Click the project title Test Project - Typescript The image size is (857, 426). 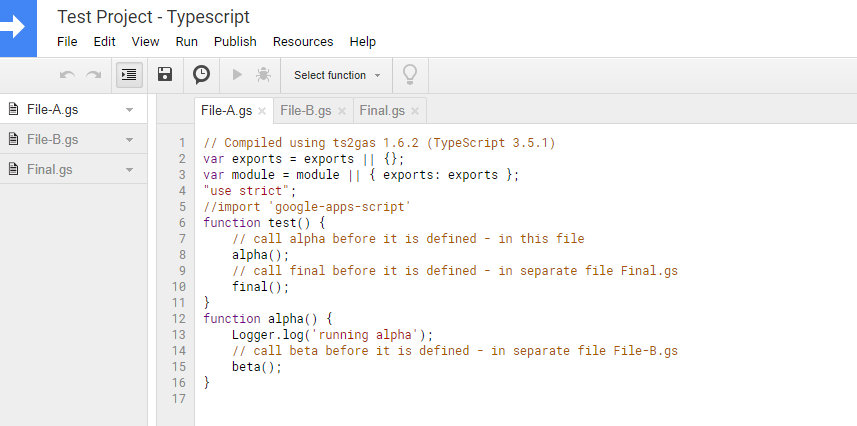click(153, 17)
